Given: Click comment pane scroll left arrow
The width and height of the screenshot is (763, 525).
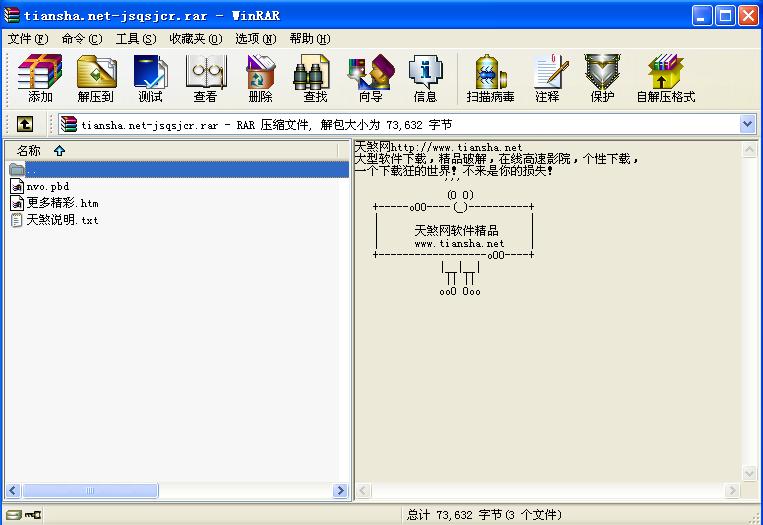Looking at the screenshot, I should (x=363, y=490).
